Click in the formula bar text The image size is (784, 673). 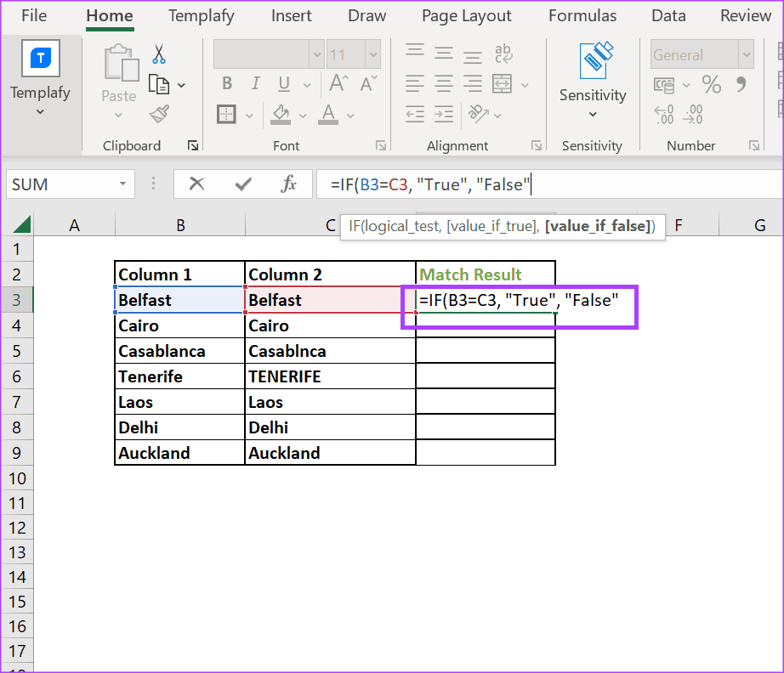[430, 184]
